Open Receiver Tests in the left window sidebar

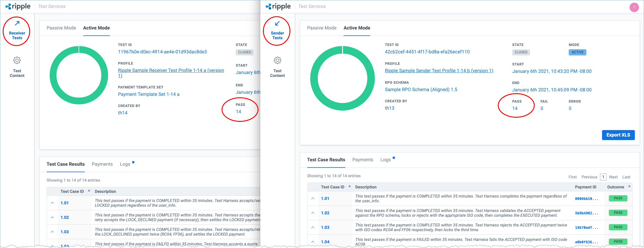coord(17,31)
